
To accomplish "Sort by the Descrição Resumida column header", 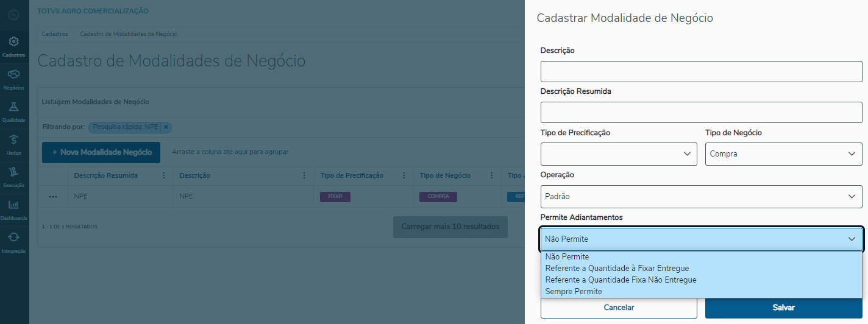I will pyautogui.click(x=106, y=175).
